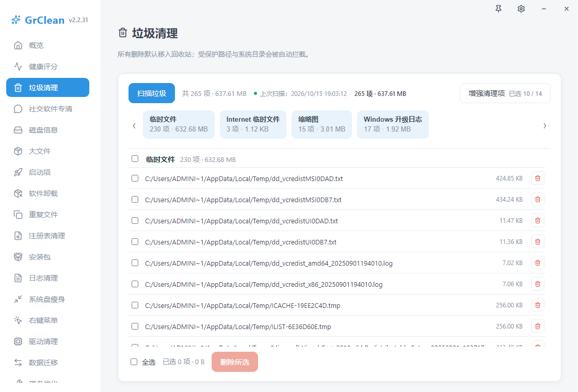Click the 424.85 KB size value
Screen dimensions: 578x392
coord(509,178)
